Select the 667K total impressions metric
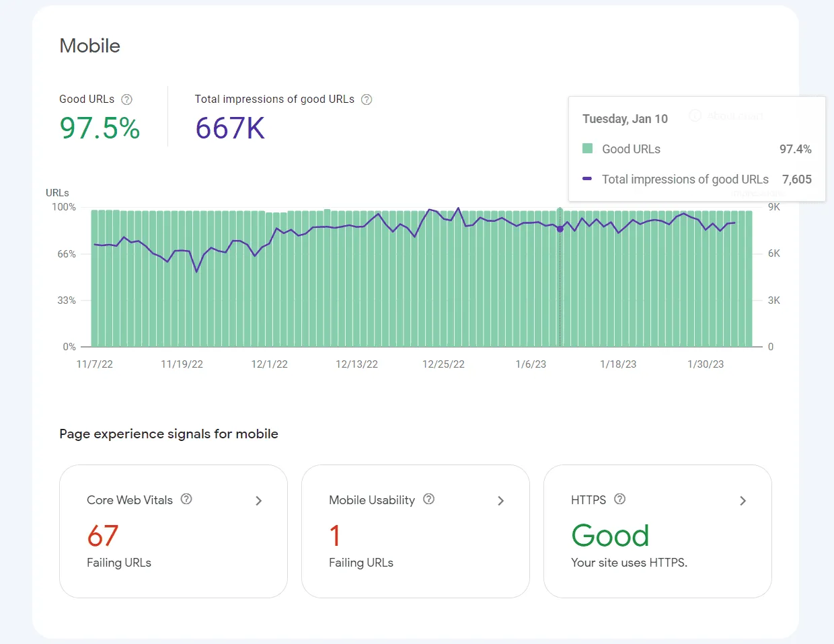Screen dimensions: 834x644 point(230,128)
